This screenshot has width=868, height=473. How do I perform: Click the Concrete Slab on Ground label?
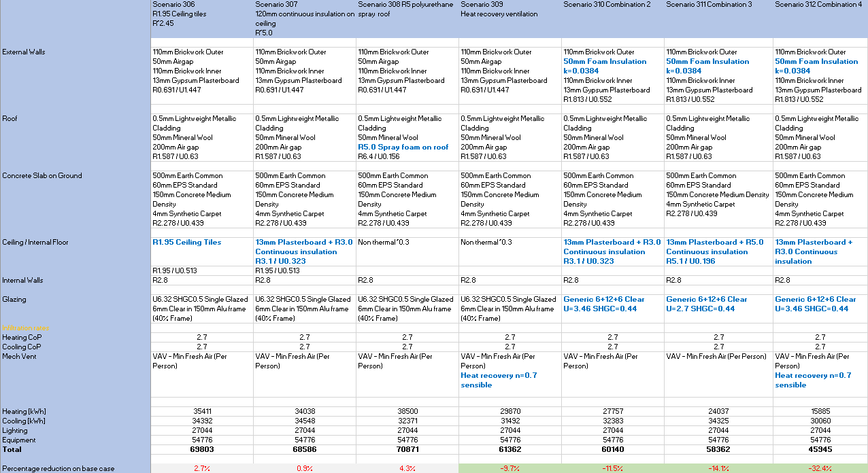[x=42, y=175]
